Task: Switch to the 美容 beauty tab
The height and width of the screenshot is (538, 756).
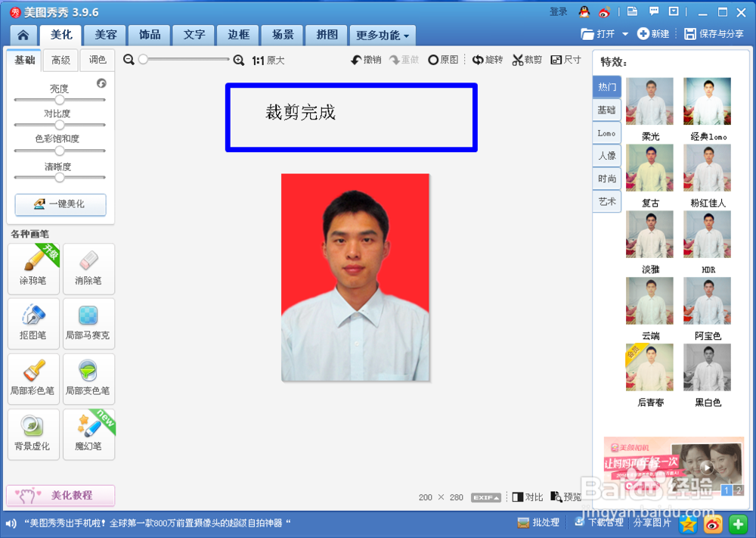Action: (x=106, y=35)
